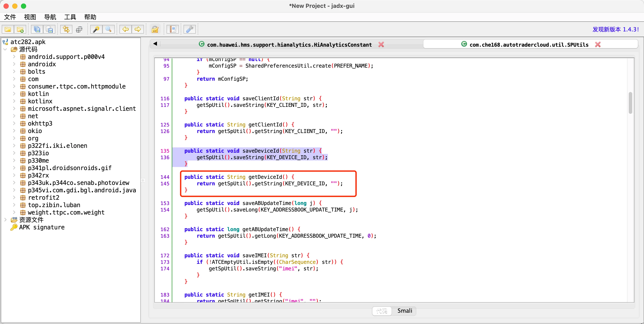Select p343uk.p344co.senab.photoview package
The image size is (644, 324).
pos(78,183)
